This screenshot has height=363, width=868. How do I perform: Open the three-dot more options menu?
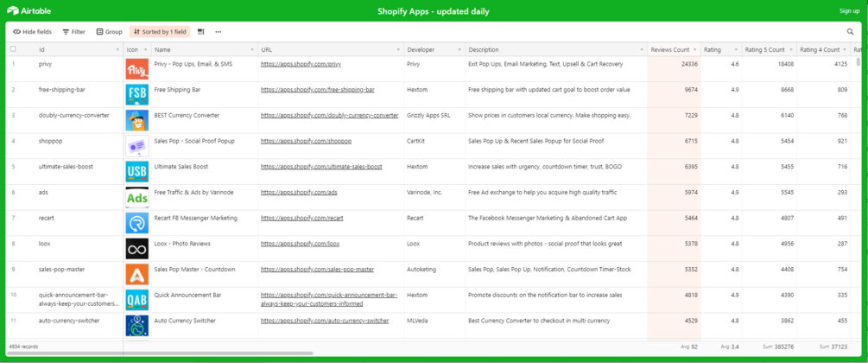219,32
